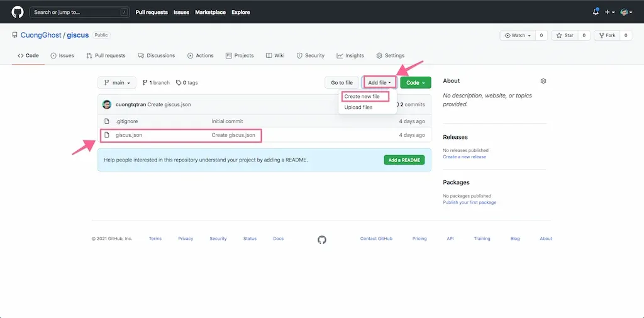Open Create a new release link
The image size is (644, 318).
[464, 157]
